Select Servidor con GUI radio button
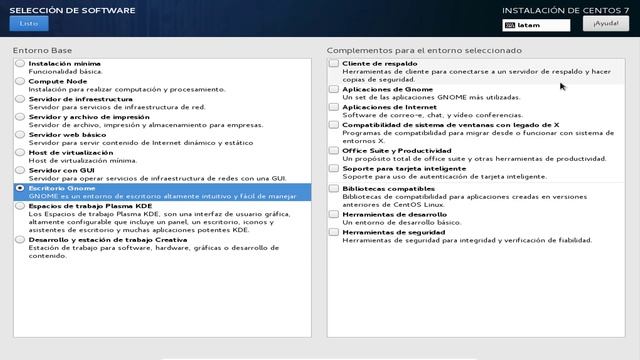Image resolution: width=640 pixels, height=360 pixels. coord(20,171)
